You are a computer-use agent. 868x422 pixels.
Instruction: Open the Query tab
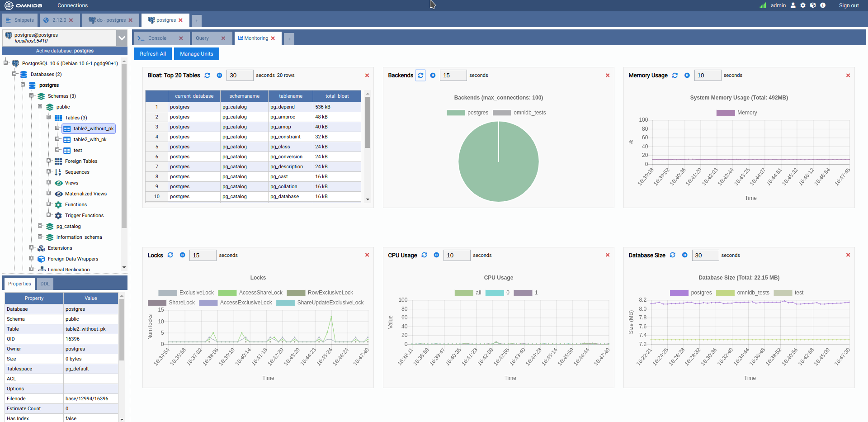point(203,38)
